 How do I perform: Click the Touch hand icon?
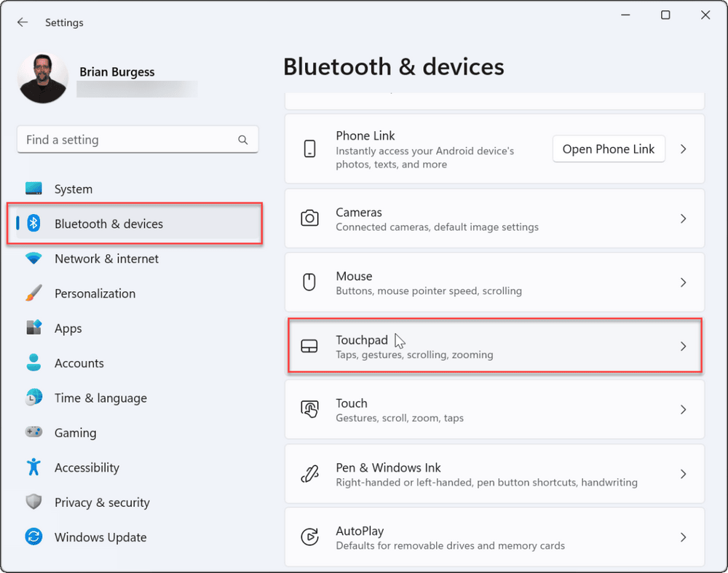point(309,410)
